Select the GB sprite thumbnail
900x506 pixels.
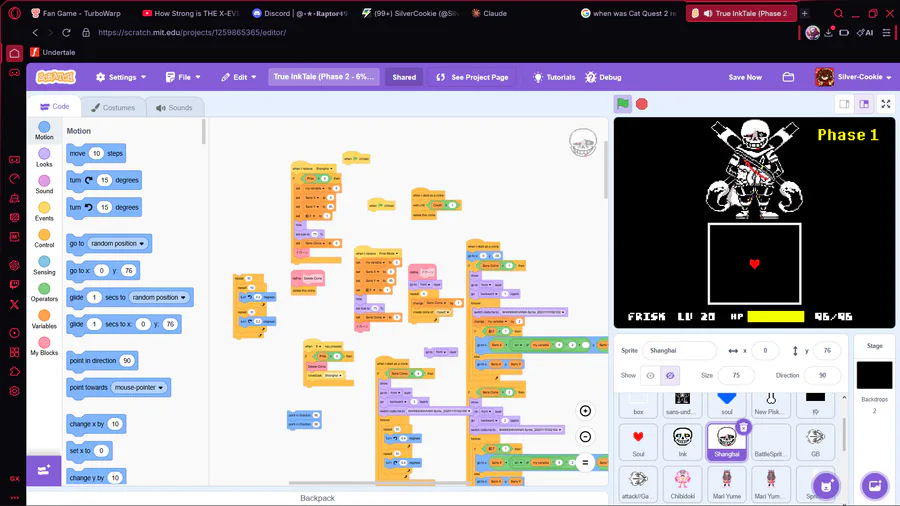(x=815, y=442)
